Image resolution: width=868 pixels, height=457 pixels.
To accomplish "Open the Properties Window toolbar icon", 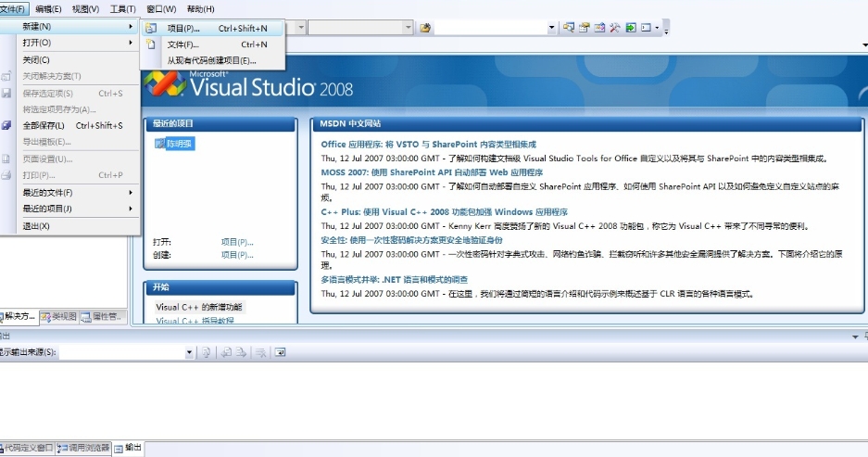I will coord(584,28).
